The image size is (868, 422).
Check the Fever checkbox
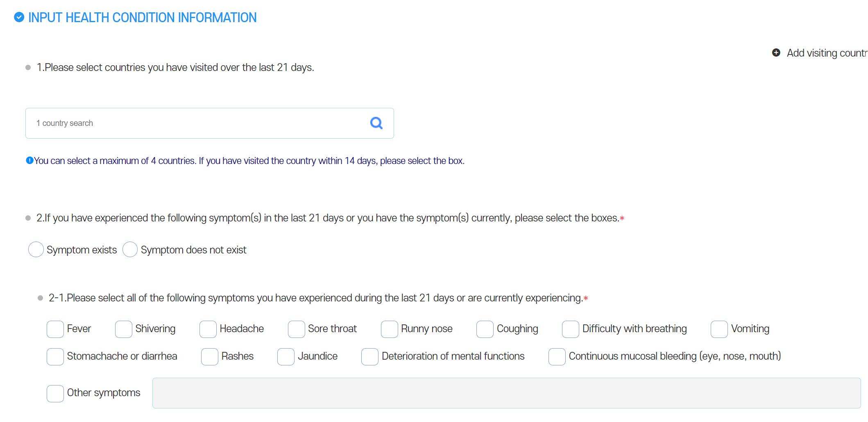pos(55,329)
